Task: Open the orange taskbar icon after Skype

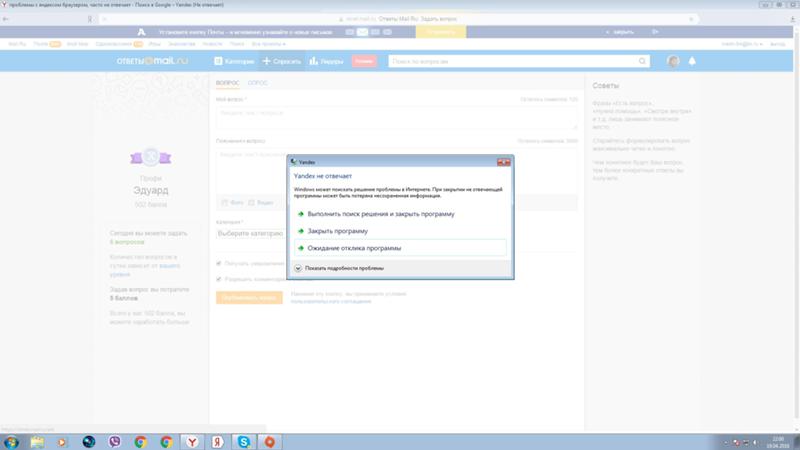Action: (269, 442)
